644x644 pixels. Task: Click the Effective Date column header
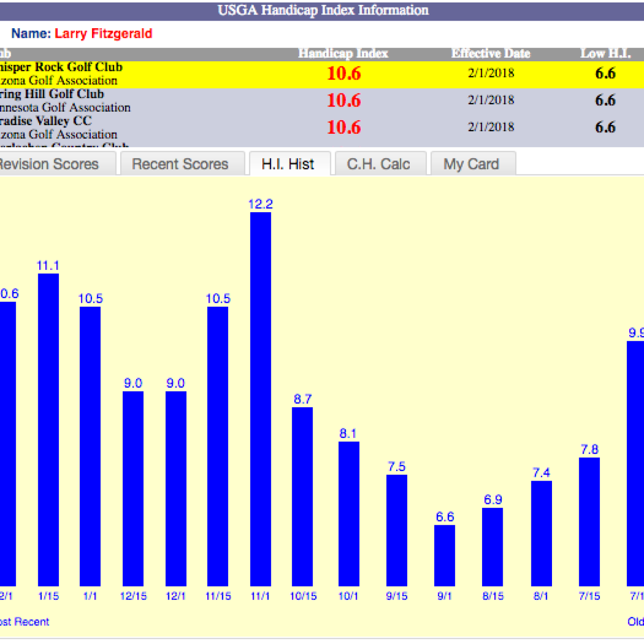(x=491, y=53)
